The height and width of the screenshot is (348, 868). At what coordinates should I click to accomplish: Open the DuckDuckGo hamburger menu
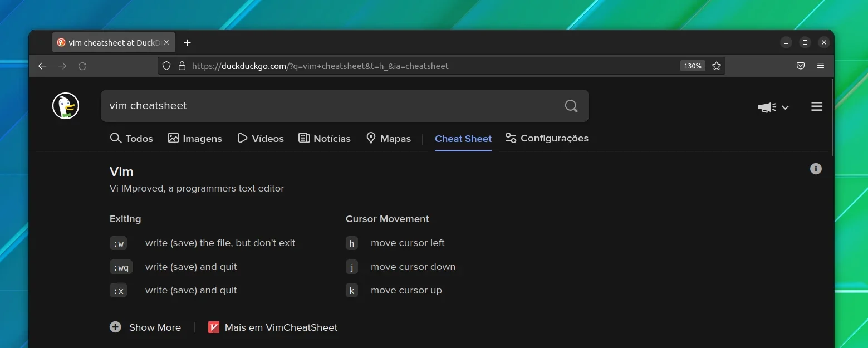[817, 106]
